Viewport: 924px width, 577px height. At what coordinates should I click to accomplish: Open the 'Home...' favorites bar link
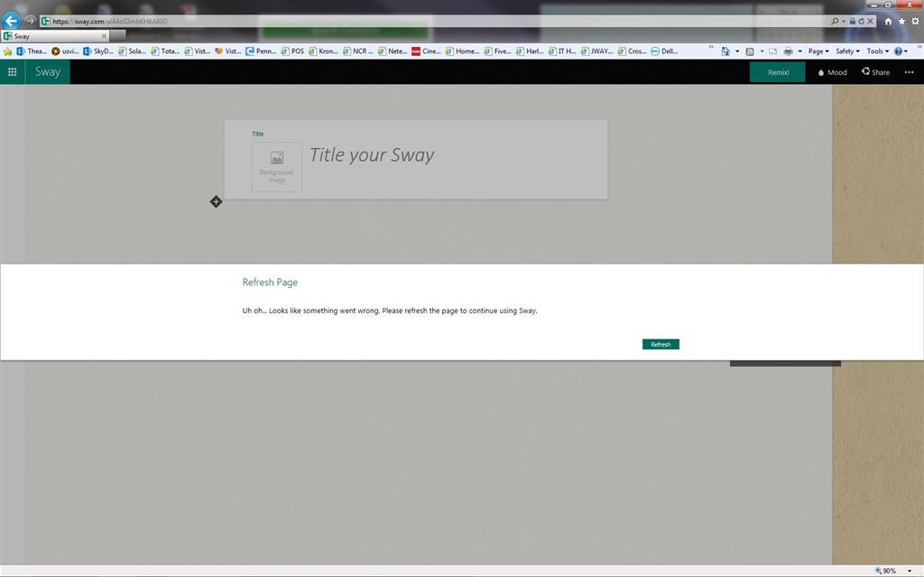[x=463, y=51]
